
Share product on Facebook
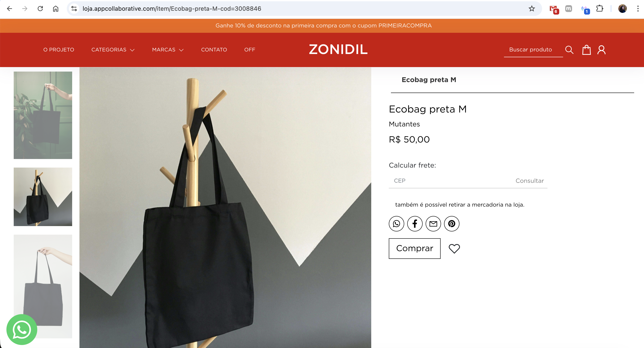pos(415,224)
